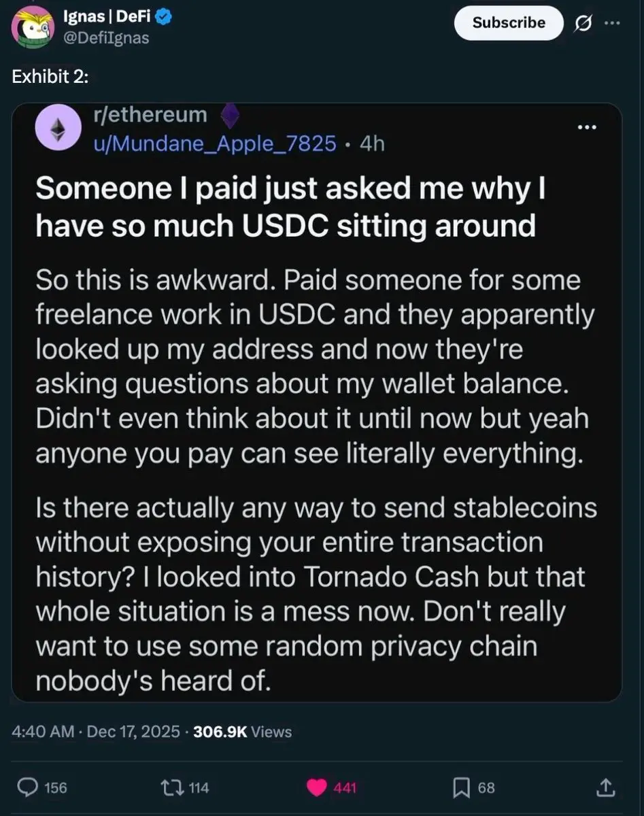Open tweet more options ellipsis
The image size is (644, 816).
(x=612, y=23)
